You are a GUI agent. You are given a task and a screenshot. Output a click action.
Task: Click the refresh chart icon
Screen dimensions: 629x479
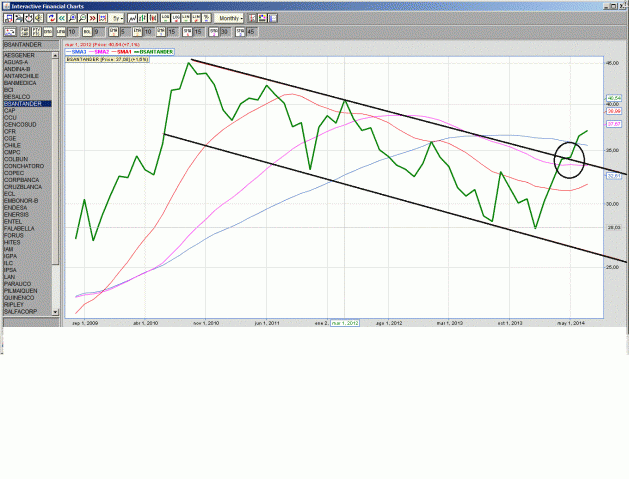(51, 18)
